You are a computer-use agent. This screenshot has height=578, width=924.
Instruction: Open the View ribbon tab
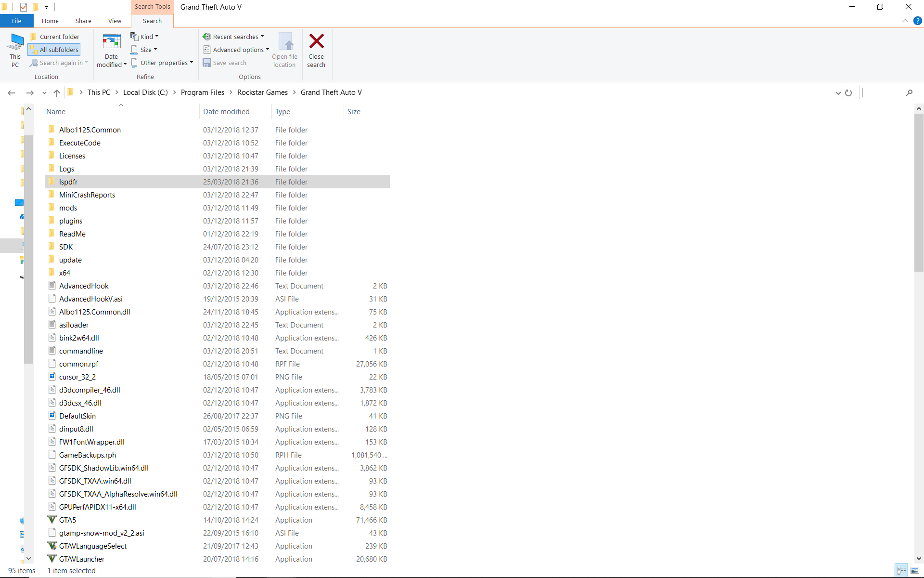115,21
